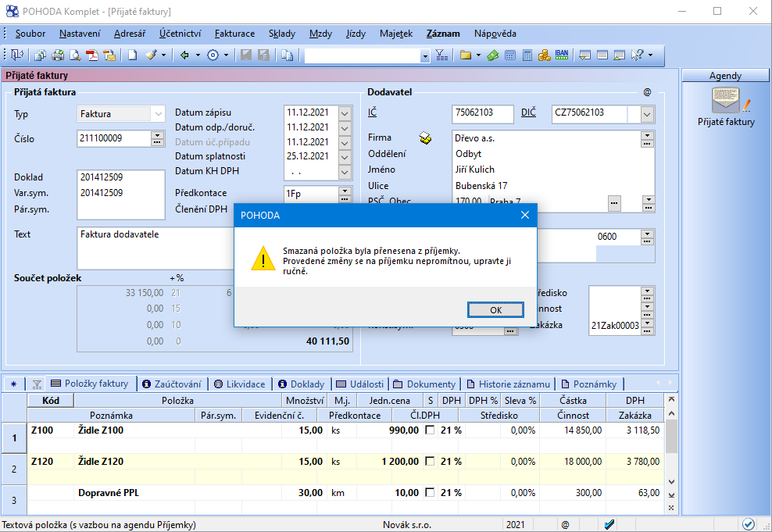Click the funnel filter icon beside the star tab

[x=37, y=384]
